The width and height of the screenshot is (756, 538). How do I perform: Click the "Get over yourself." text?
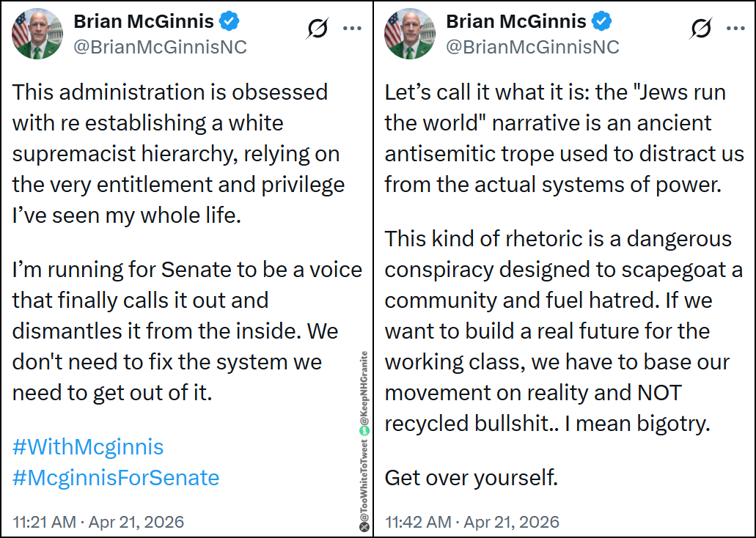471,478
